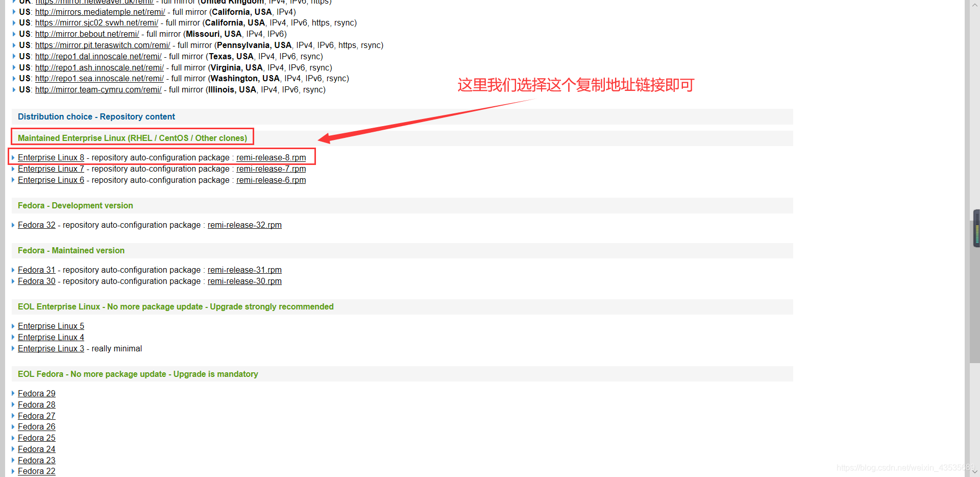Open the Fedora 25 link
Image resolution: width=980 pixels, height=477 pixels.
(x=37, y=438)
